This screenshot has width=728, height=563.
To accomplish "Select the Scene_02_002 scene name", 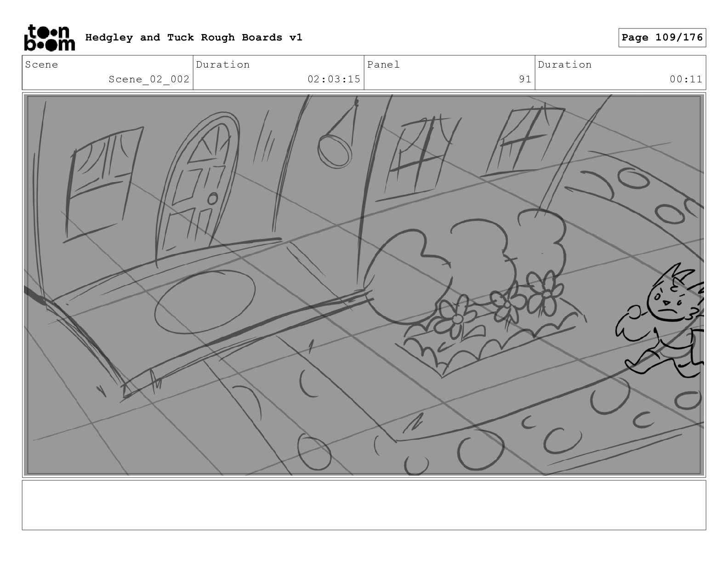I will [x=149, y=79].
